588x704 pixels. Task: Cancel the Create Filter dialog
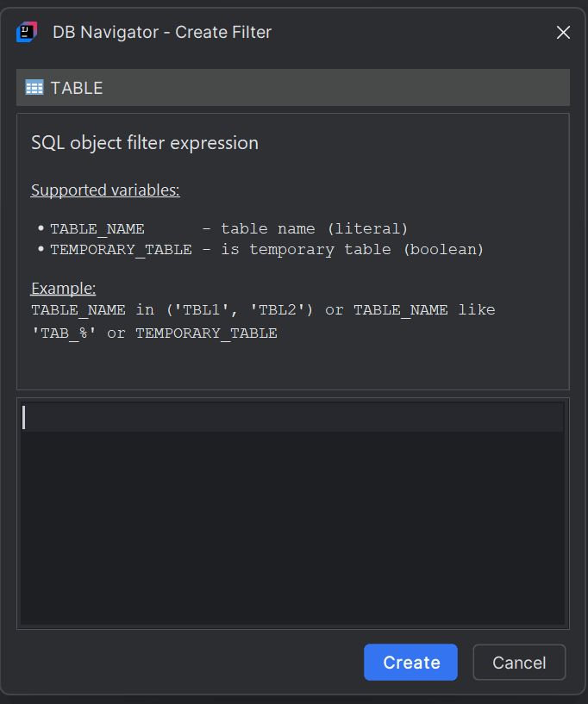(x=519, y=663)
